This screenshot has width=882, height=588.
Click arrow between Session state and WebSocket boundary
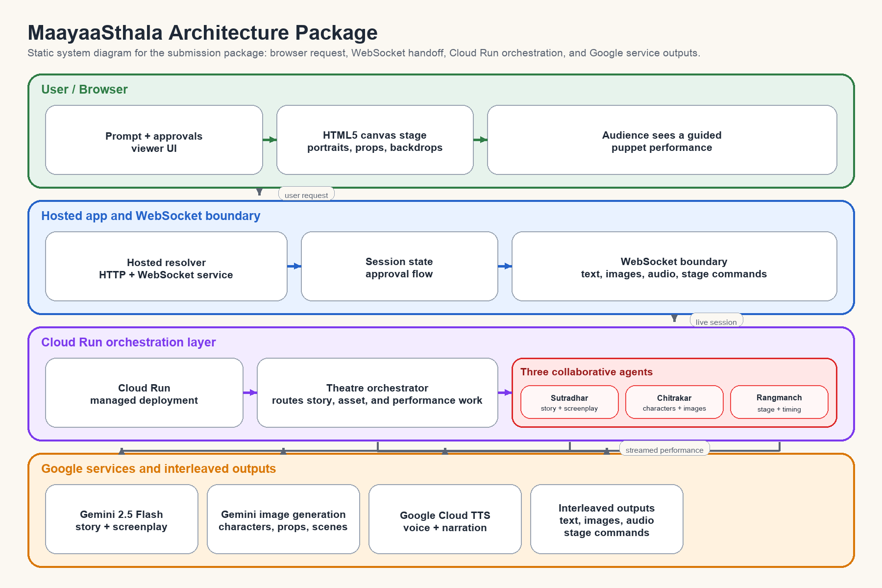(505, 266)
